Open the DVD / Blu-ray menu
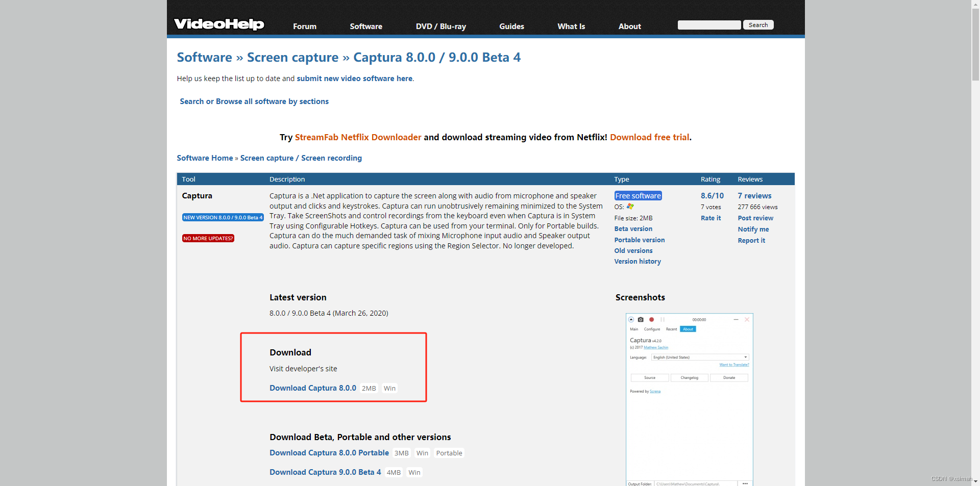 point(441,27)
